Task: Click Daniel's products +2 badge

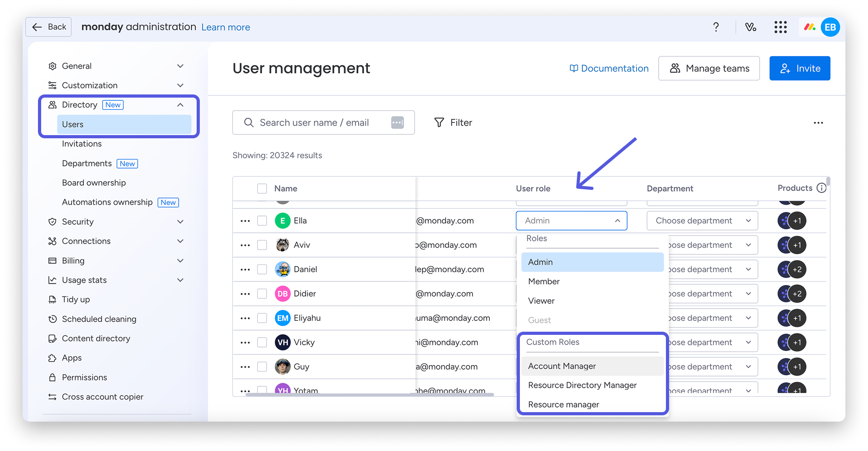Action: pos(797,270)
